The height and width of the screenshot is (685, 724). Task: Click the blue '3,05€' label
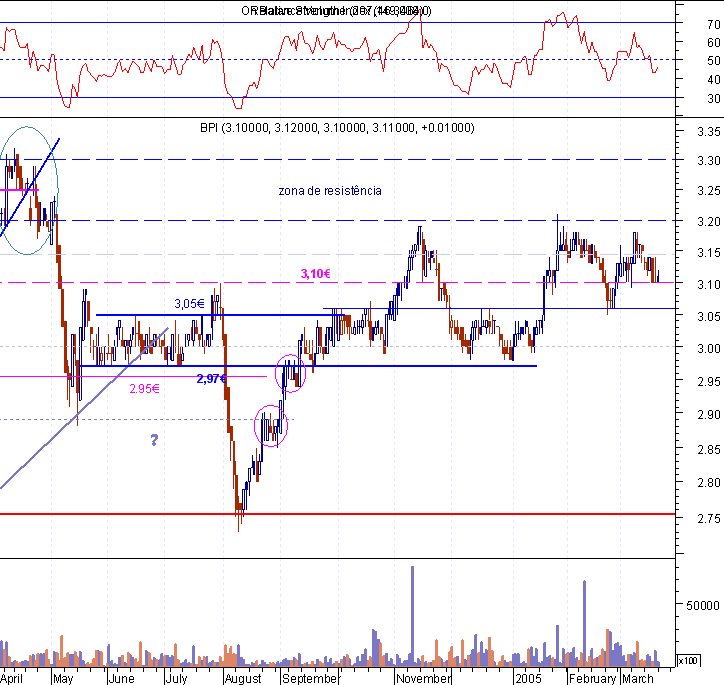[189, 304]
